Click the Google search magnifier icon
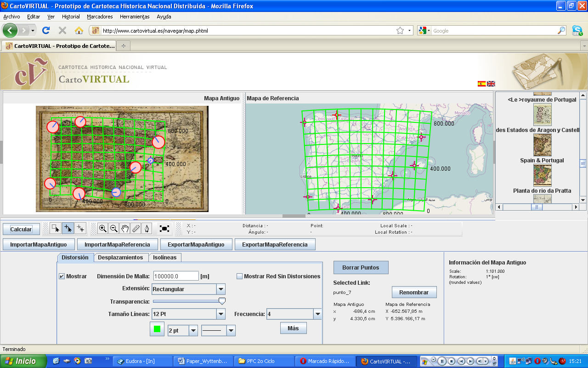The image size is (588, 368). [561, 31]
